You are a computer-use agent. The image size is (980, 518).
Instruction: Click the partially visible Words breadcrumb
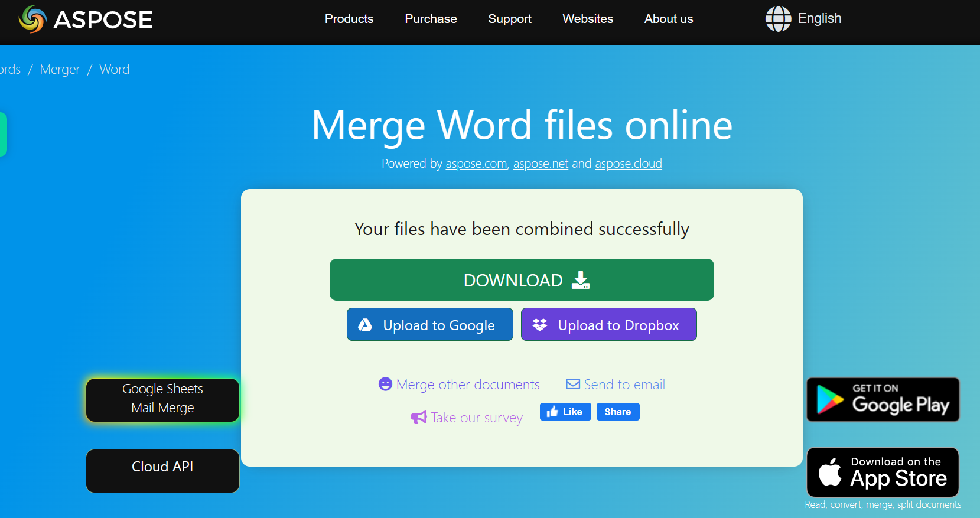(x=10, y=69)
